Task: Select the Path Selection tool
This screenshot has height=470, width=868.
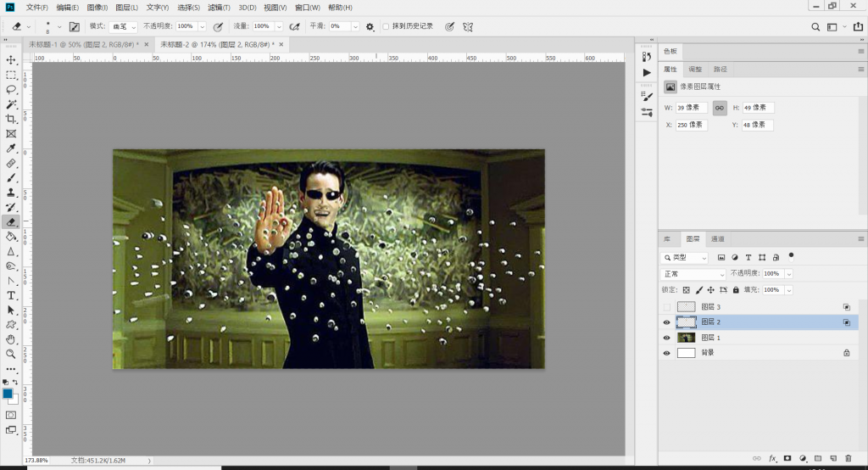Action: coord(10,311)
